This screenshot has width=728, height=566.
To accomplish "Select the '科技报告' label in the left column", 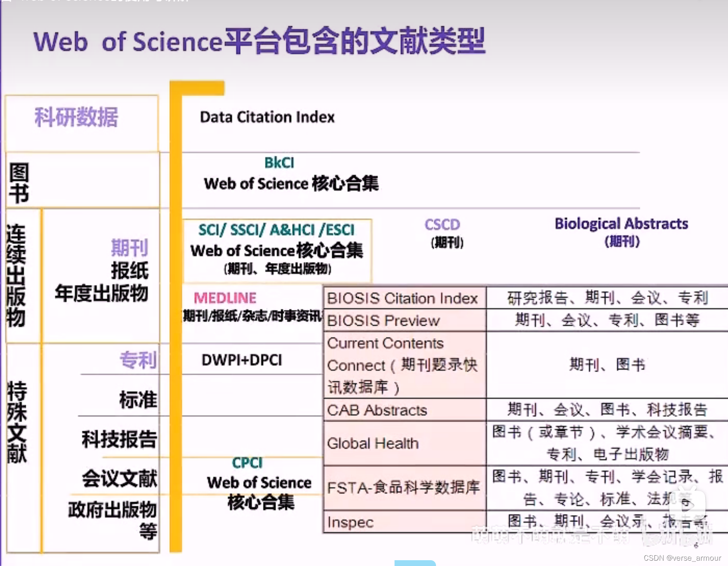I will (119, 439).
